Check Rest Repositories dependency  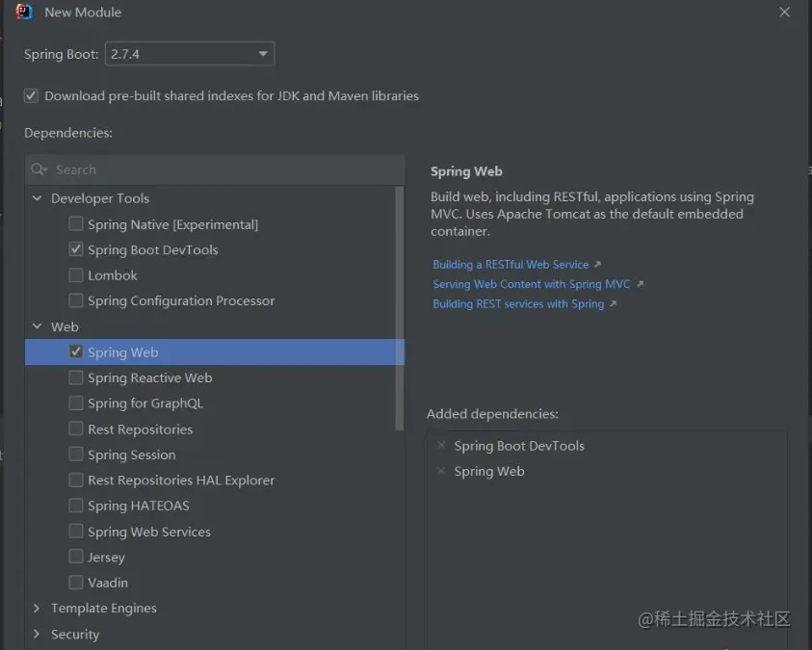[x=75, y=429]
